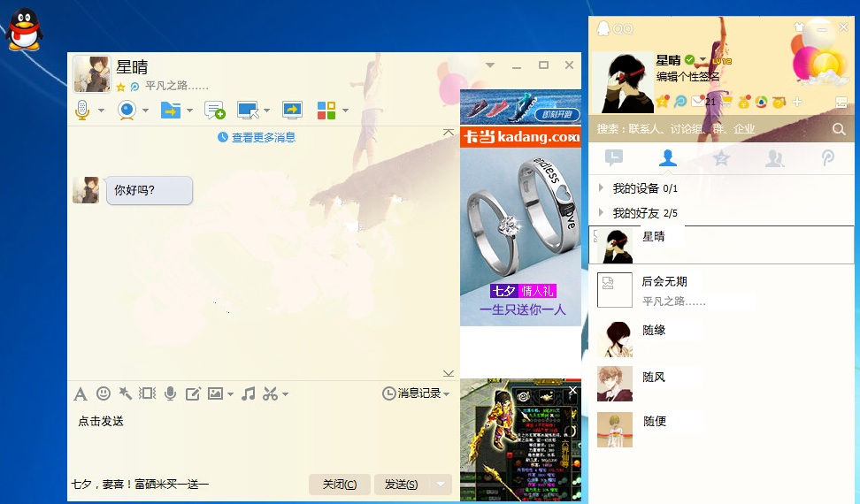
Task: Click the message input text area
Action: 264,439
